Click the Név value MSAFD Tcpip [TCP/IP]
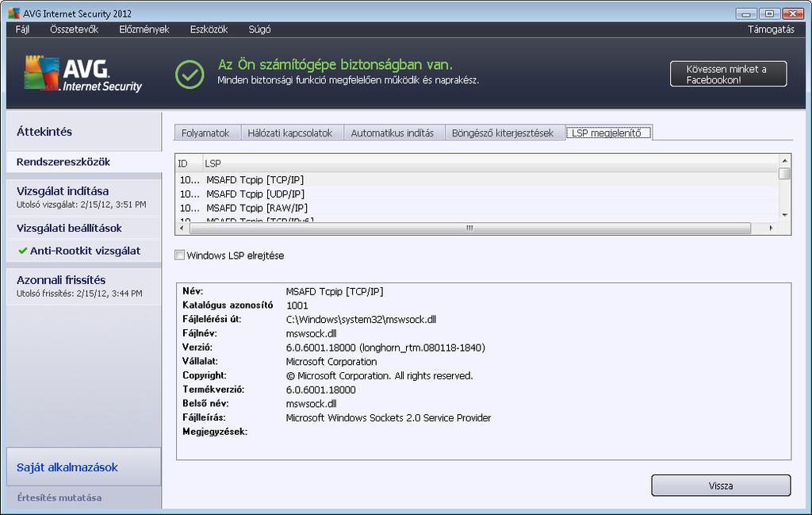812x515 pixels. click(x=335, y=292)
